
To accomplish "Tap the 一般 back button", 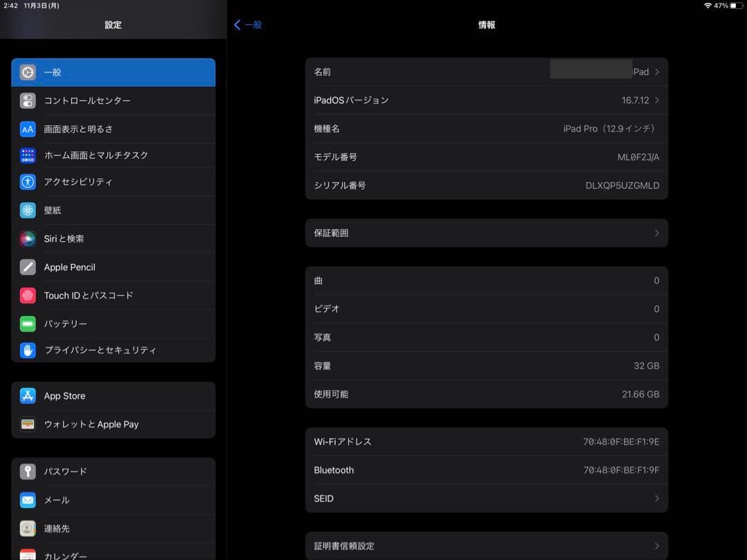I will (x=248, y=24).
